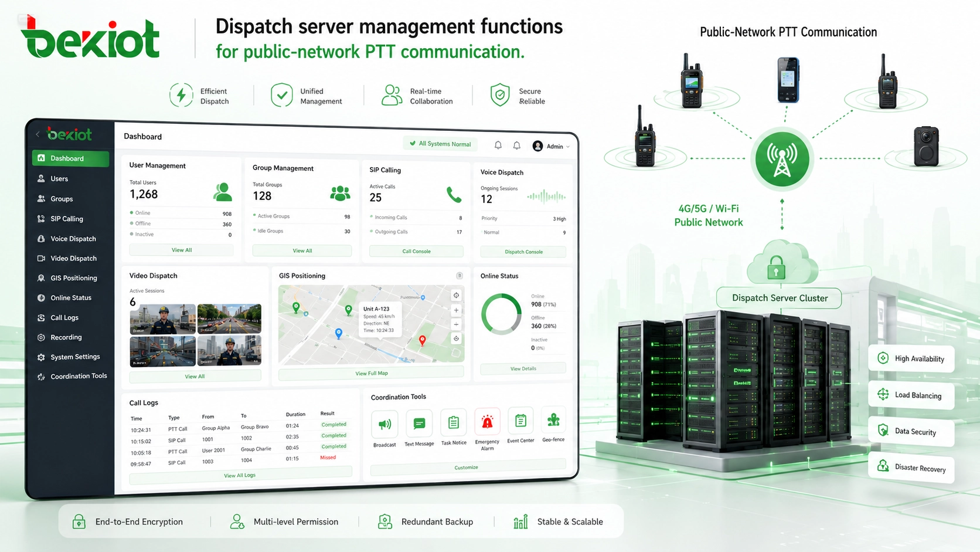Click the Recording sidebar icon
The image size is (980, 552).
(41, 337)
